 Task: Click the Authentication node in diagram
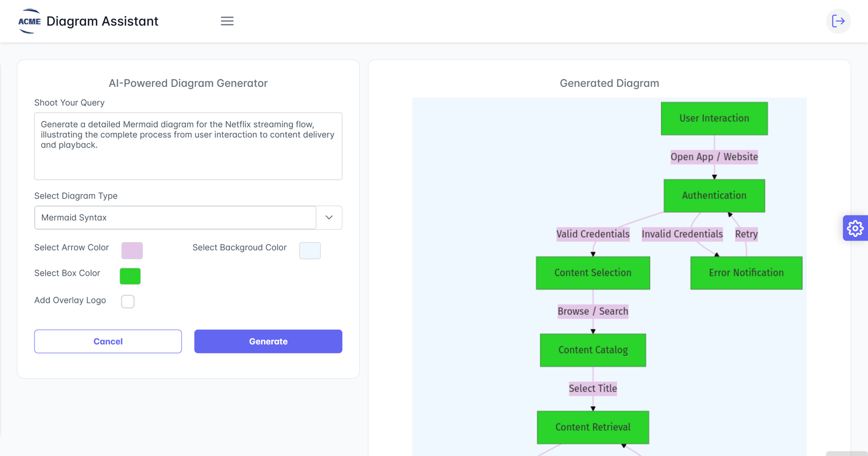[x=714, y=195]
